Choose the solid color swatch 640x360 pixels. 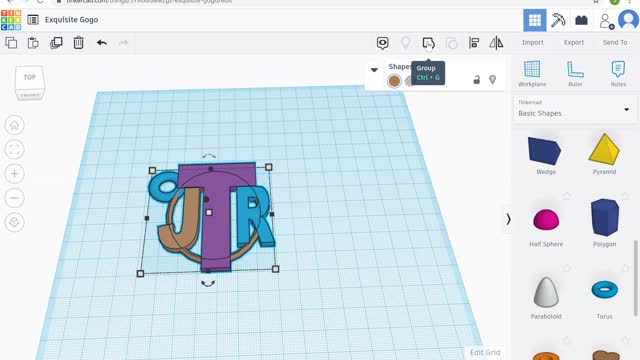(394, 81)
